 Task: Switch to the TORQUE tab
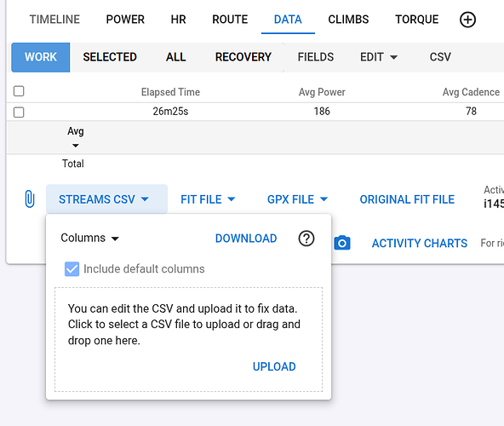[416, 20]
